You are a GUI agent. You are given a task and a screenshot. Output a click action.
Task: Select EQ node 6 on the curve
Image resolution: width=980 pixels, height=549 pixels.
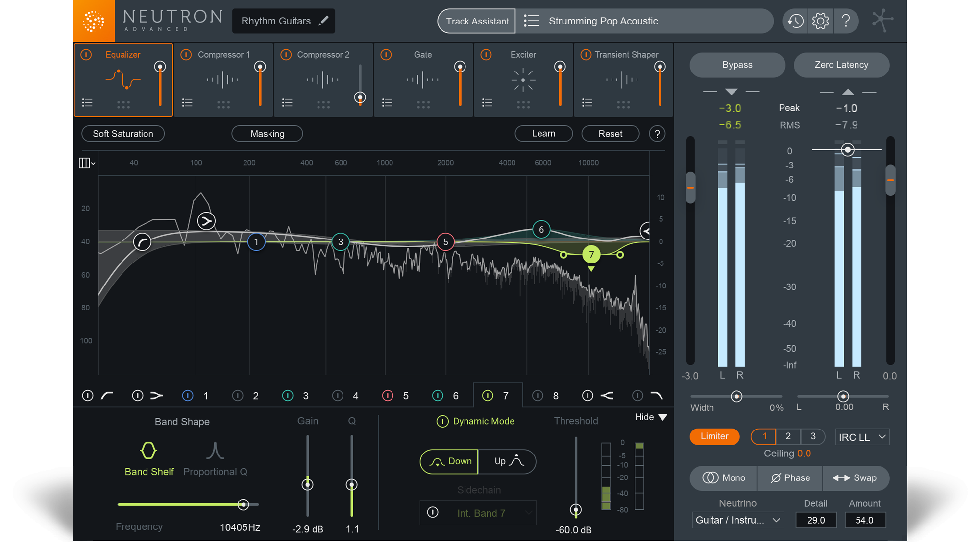click(541, 230)
